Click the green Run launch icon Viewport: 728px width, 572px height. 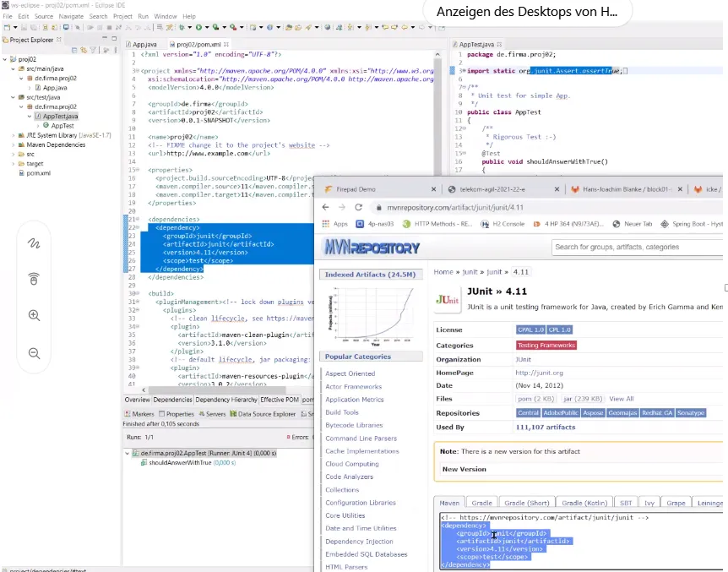pyautogui.click(x=198, y=27)
